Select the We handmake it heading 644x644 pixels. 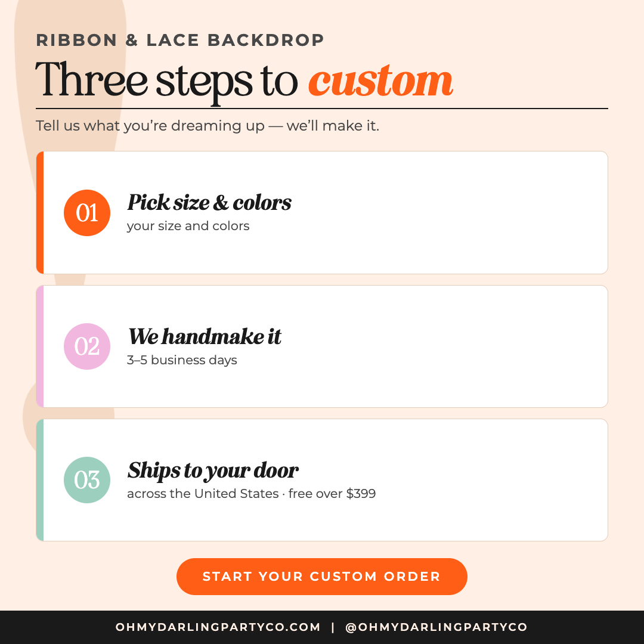tap(205, 337)
